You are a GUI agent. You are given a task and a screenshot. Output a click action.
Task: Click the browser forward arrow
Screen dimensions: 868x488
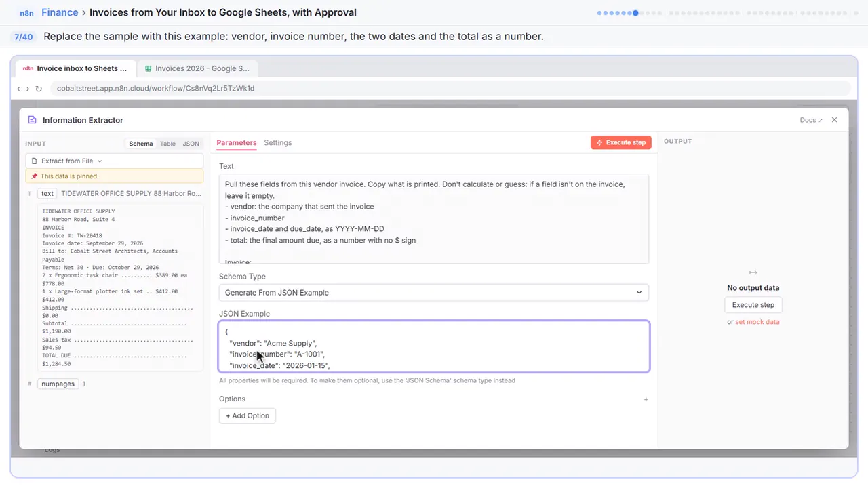[x=28, y=88]
